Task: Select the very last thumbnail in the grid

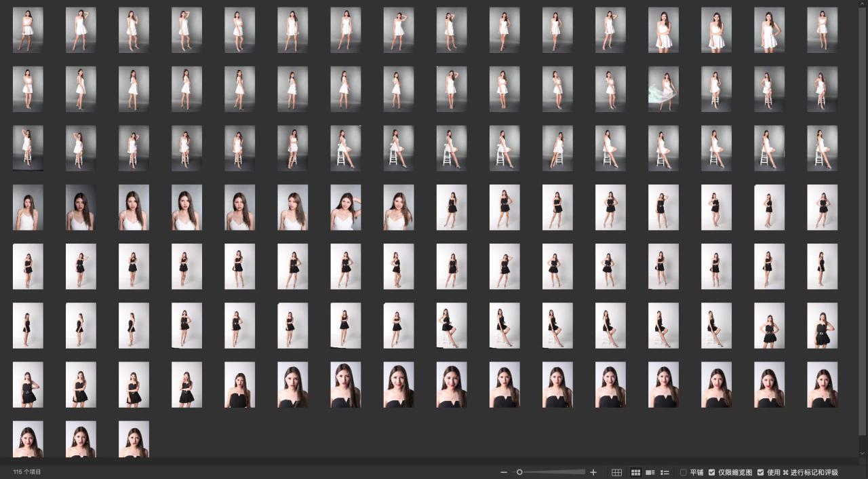Action: (134, 439)
